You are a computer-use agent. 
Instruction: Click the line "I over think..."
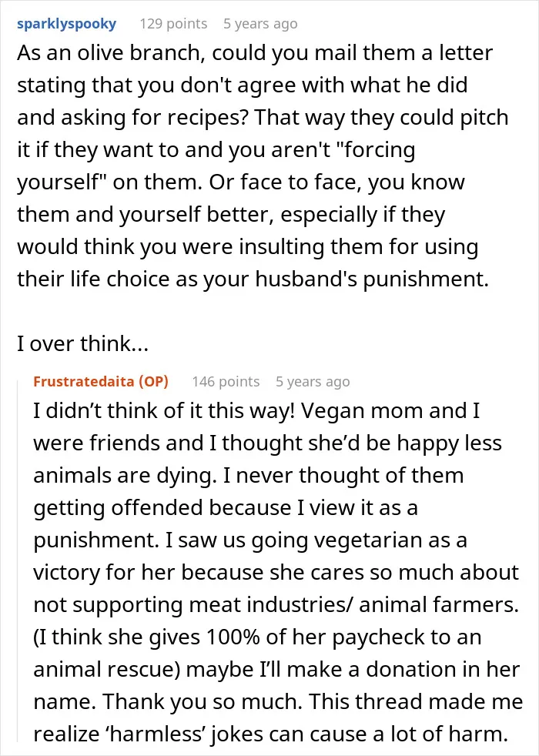[82, 344]
